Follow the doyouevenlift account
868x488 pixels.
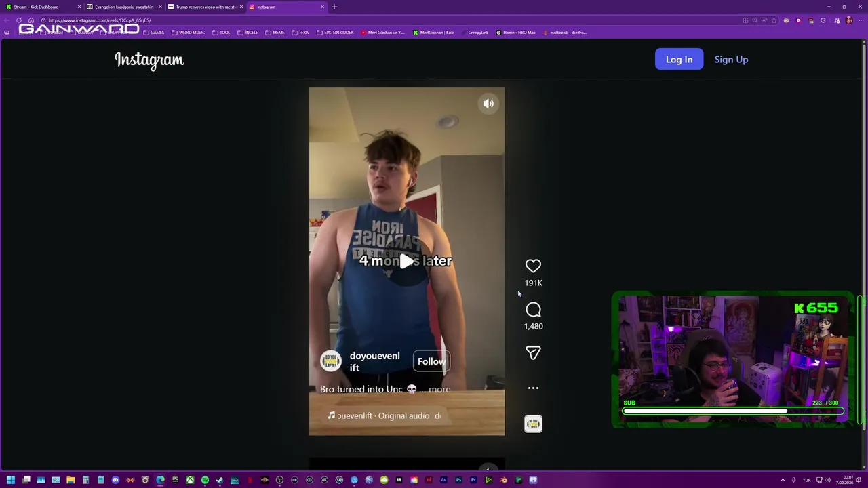[x=431, y=361]
